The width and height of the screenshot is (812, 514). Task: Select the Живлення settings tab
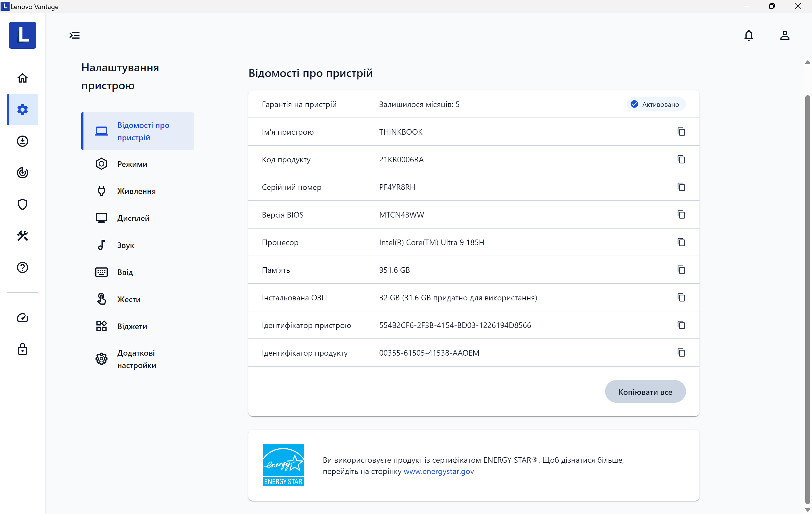tap(136, 191)
